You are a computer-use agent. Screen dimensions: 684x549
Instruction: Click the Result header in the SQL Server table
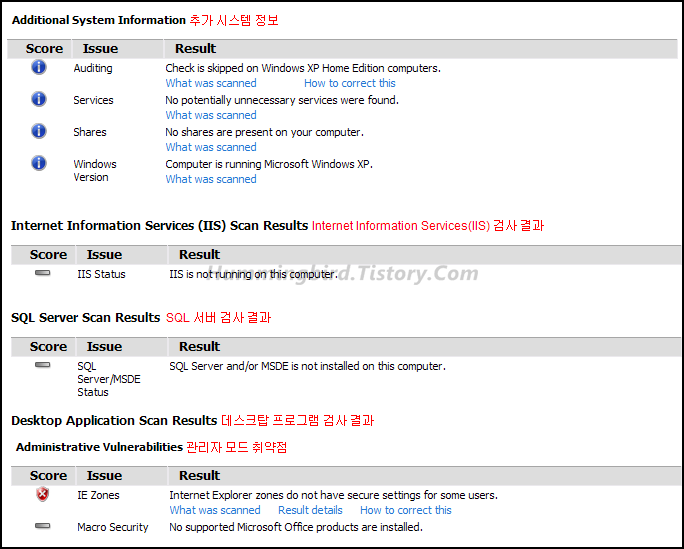click(199, 347)
